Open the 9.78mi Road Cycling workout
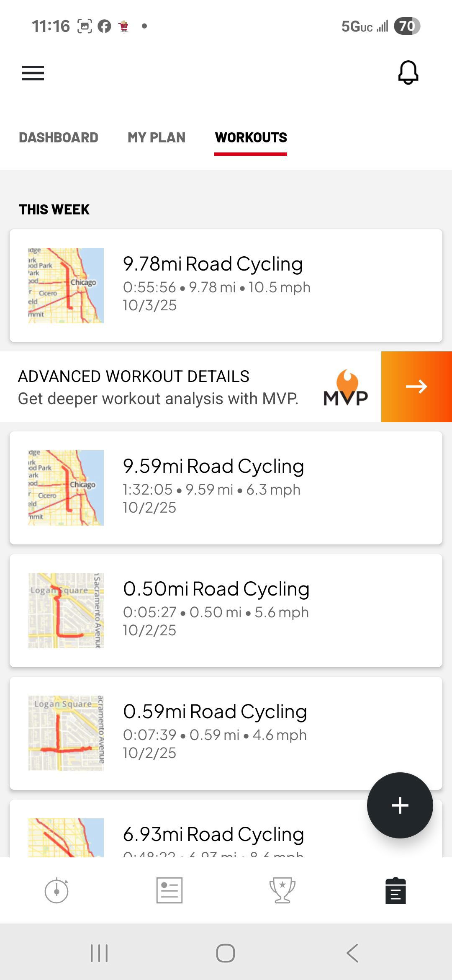 (x=226, y=286)
